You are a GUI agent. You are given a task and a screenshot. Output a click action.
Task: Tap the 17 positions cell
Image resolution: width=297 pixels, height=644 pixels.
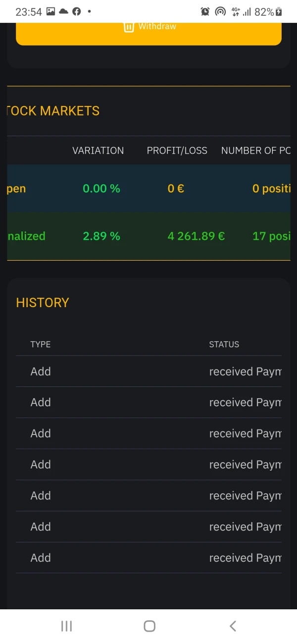[271, 236]
